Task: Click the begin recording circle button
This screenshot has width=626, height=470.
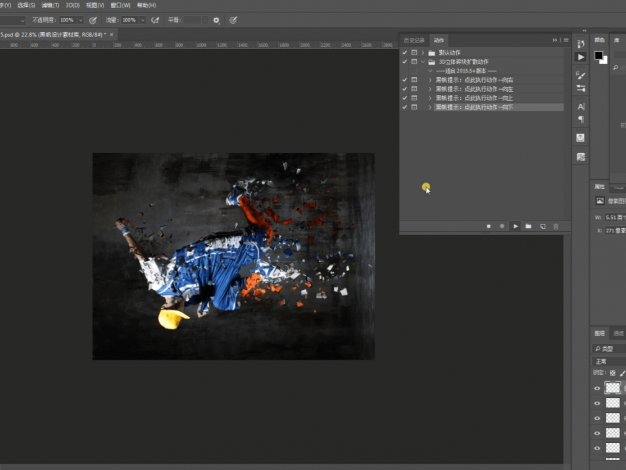Action: (502, 227)
